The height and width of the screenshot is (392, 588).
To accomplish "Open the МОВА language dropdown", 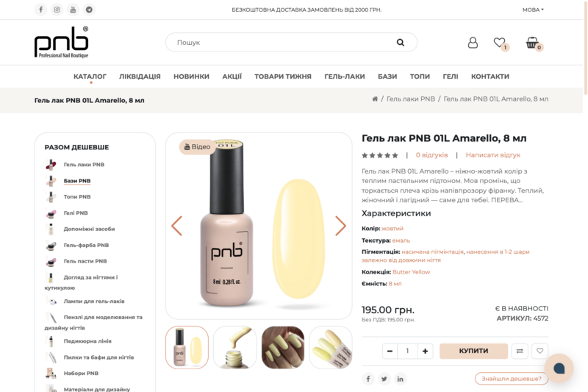I will [533, 10].
